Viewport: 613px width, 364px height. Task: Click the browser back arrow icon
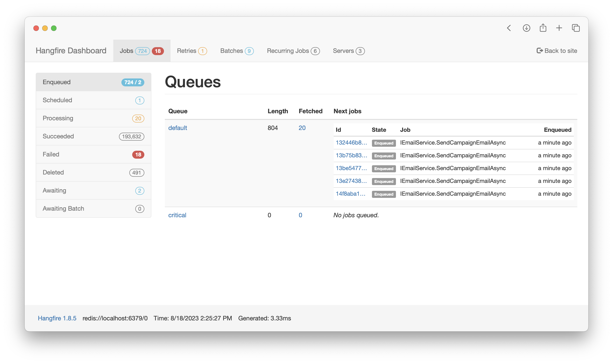509,28
